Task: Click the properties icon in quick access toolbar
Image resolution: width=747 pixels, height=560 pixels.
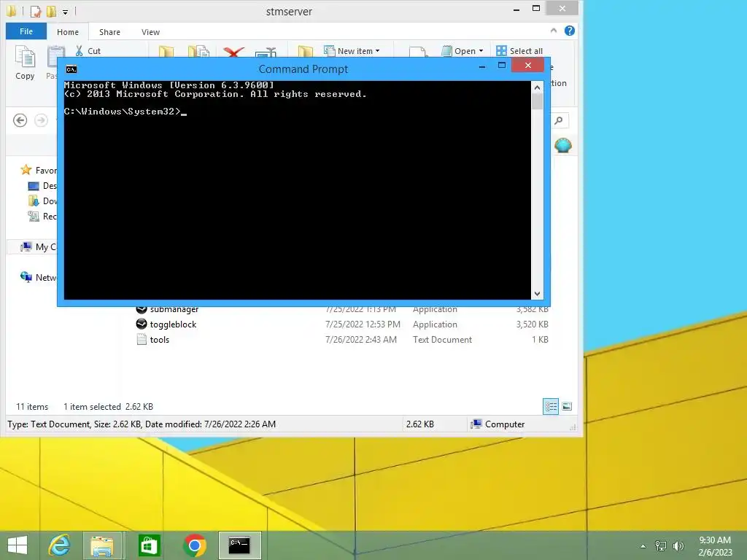Action: [36, 11]
